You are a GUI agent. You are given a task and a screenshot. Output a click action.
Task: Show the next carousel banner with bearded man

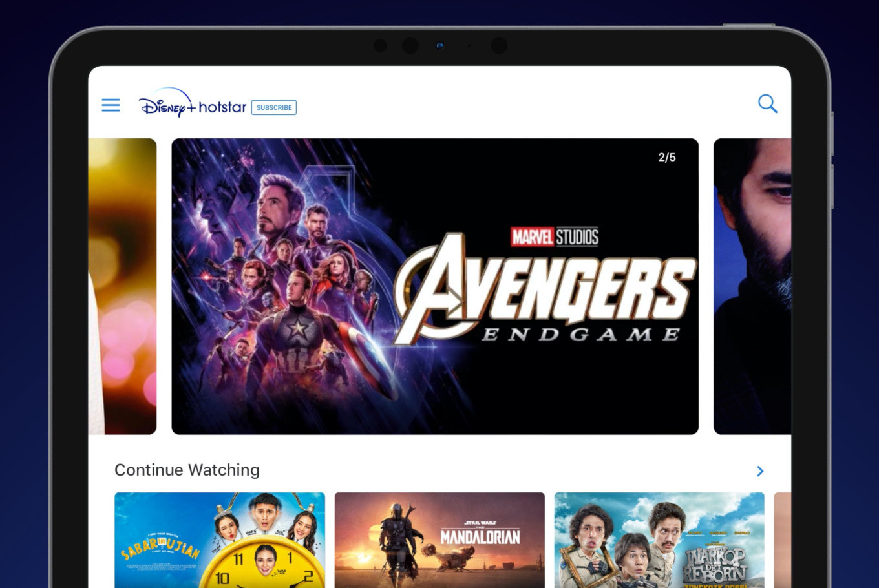(x=752, y=286)
